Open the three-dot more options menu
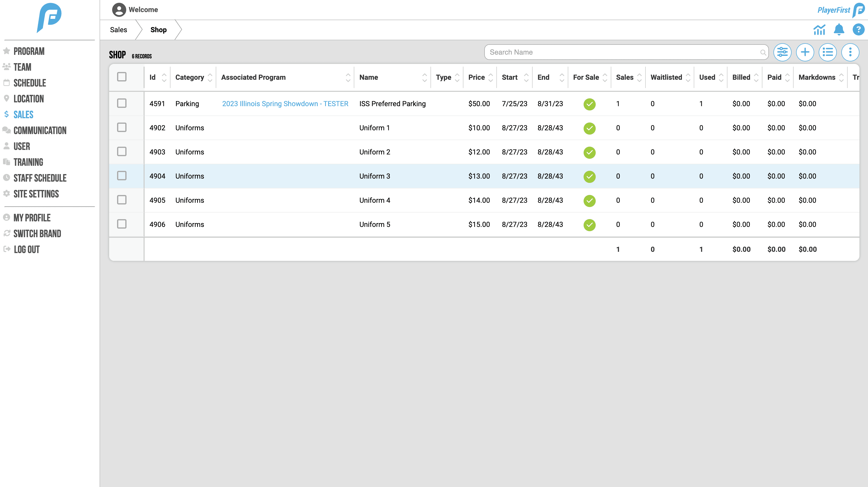The height and width of the screenshot is (487, 868). 850,52
